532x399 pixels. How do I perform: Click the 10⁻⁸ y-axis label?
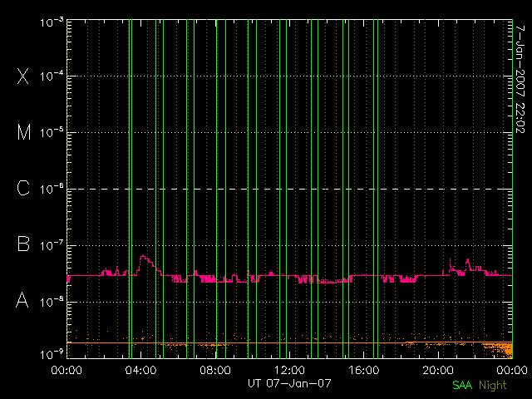(52, 302)
